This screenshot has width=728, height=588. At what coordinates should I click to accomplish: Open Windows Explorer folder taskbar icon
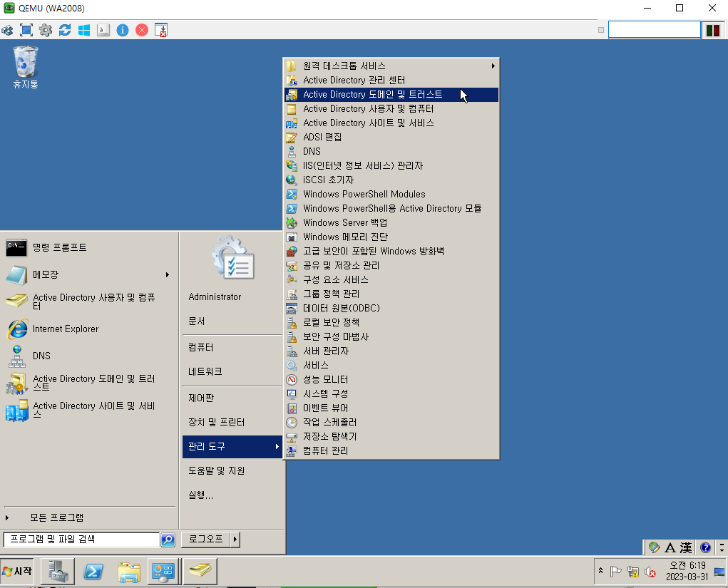128,572
